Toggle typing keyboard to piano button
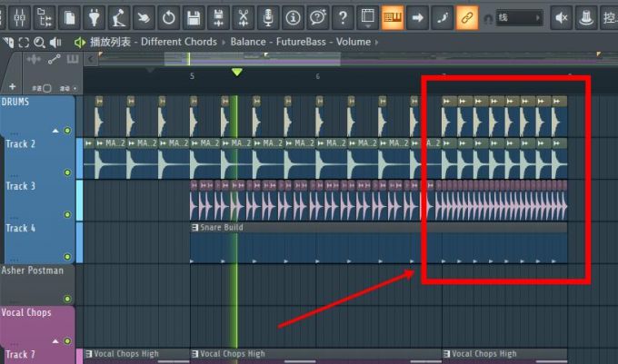 coord(393,18)
